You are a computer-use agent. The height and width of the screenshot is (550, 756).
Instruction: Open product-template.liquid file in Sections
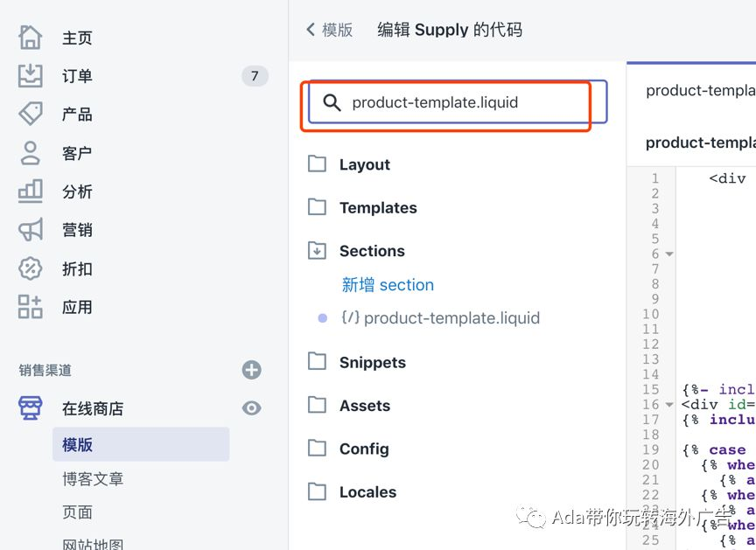pyautogui.click(x=440, y=318)
